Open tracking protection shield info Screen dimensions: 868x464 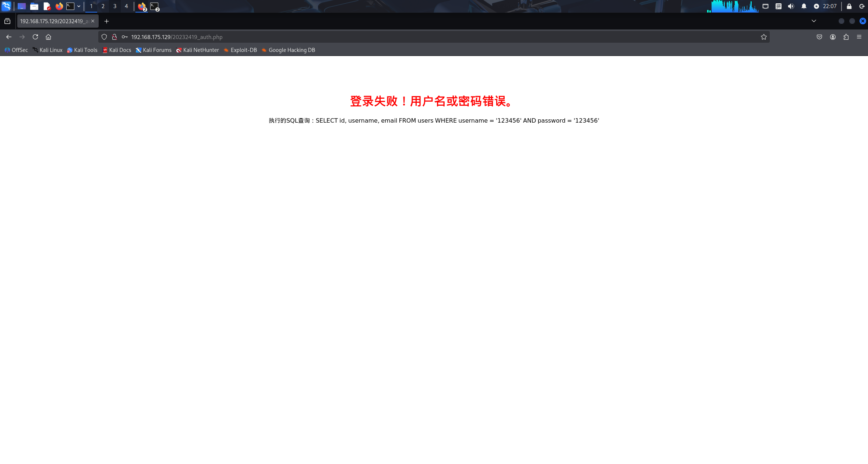(x=104, y=37)
